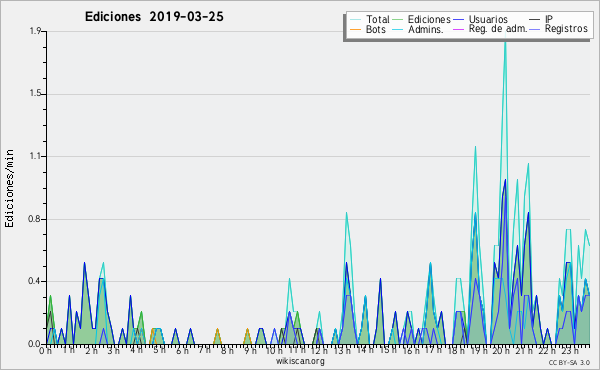Click the '23 h' x-axis label
This screenshot has height=370, width=600.
point(570,351)
